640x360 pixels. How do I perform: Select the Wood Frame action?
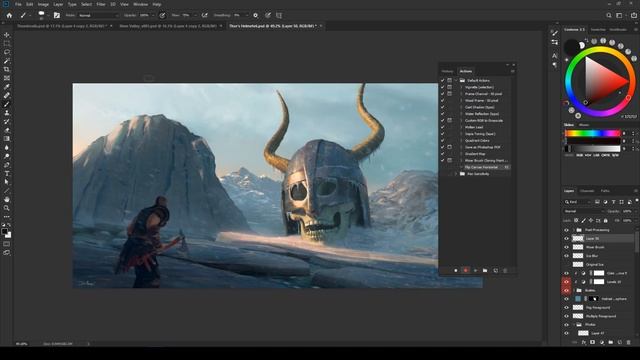[x=482, y=100]
